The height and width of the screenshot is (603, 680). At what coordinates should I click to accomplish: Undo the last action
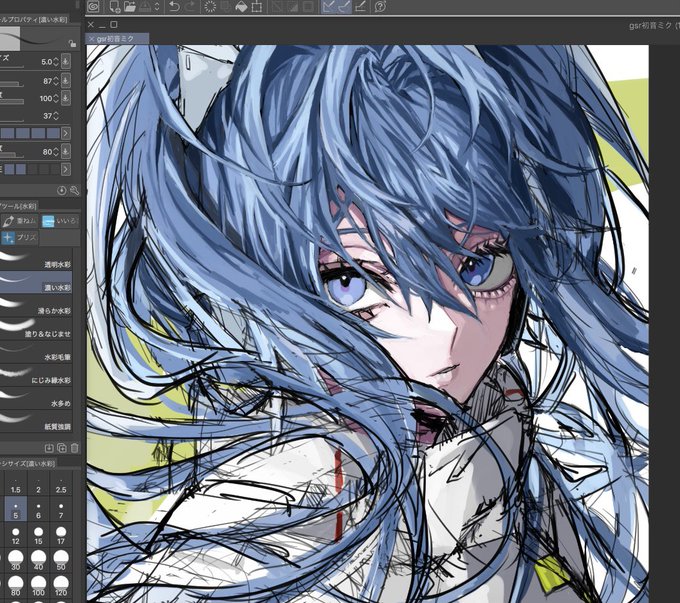[x=174, y=7]
